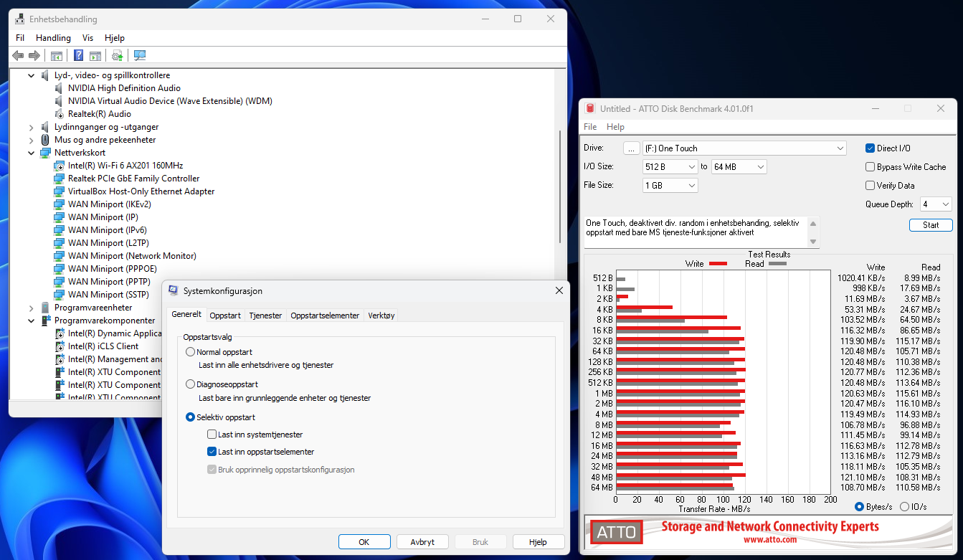Click OK in Systemkonfigurasjon
Screen dimensions: 963x560
pyautogui.click(x=364, y=542)
